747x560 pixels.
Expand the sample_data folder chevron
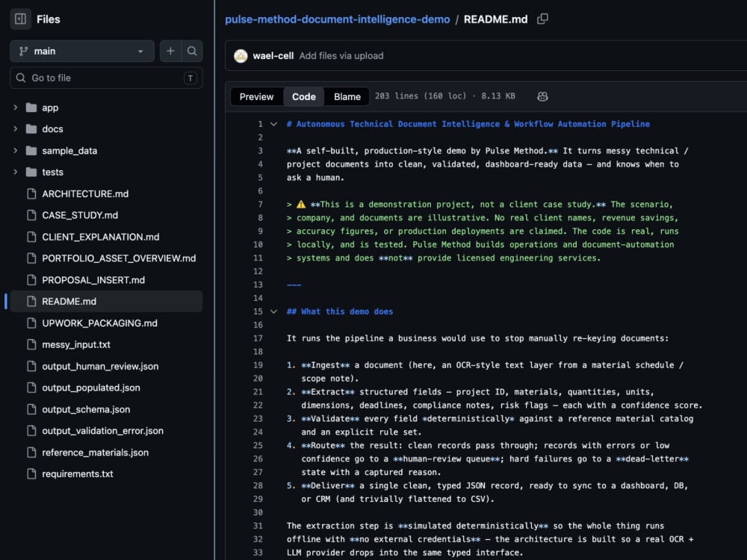point(15,151)
